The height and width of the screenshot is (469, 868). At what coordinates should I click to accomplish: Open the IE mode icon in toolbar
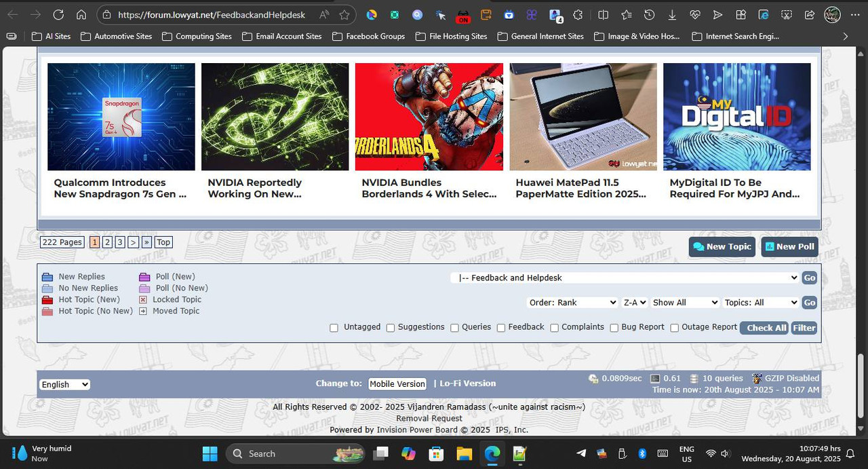[x=764, y=14]
